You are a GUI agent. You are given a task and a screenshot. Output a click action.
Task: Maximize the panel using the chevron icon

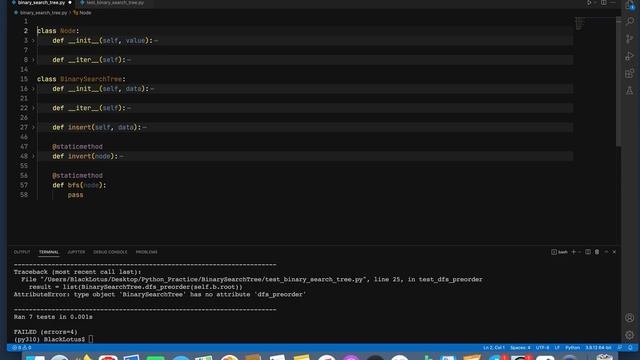click(606, 252)
